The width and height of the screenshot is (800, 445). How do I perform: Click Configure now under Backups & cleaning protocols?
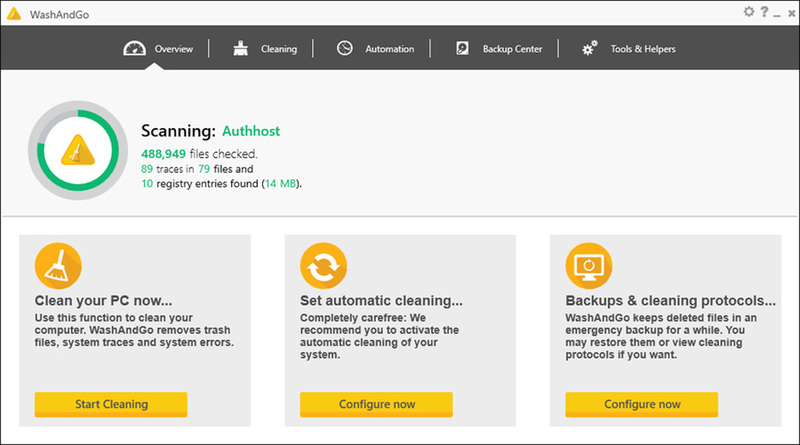[641, 404]
